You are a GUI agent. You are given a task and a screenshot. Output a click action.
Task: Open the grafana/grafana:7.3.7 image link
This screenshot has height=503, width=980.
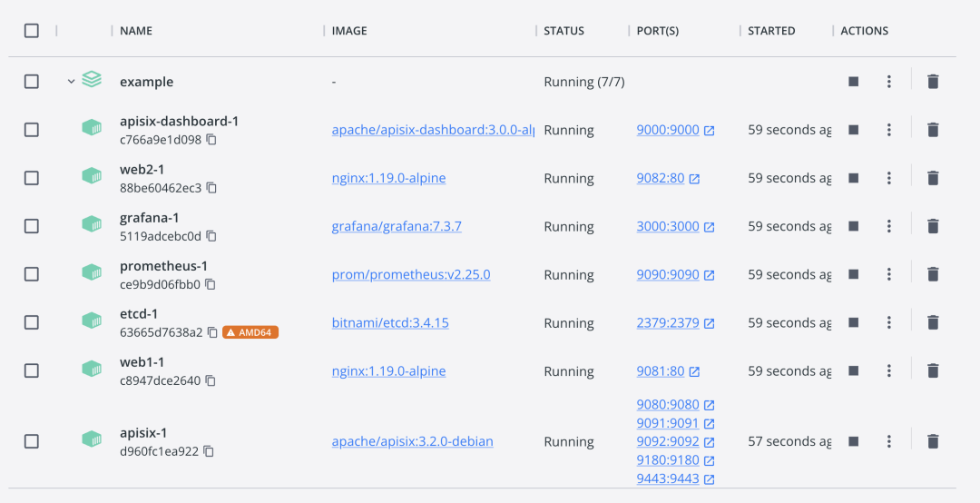[397, 226]
